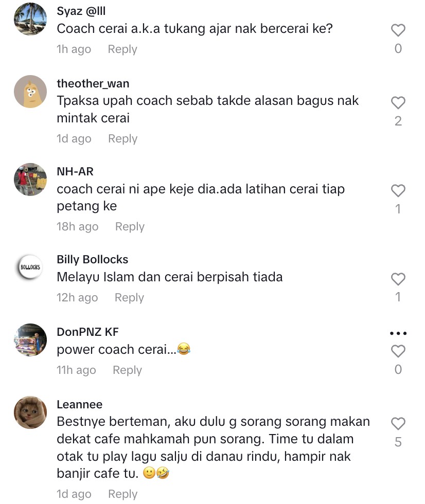This screenshot has width=425, height=504.
Task: Reply to NH-AR's comment
Action: pos(130,227)
